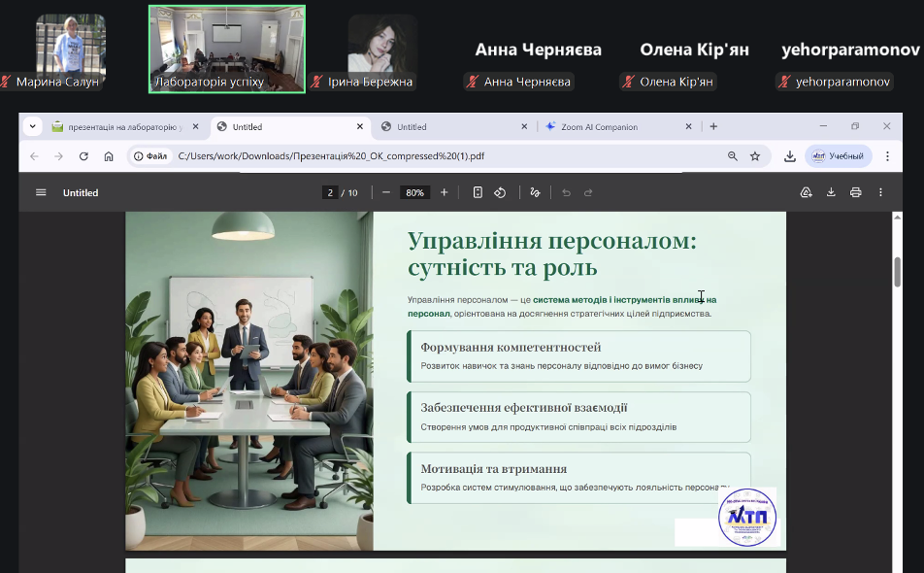This screenshot has width=924, height=573.
Task: Switch to the презентація на лабораторію tab
Action: [x=121, y=126]
